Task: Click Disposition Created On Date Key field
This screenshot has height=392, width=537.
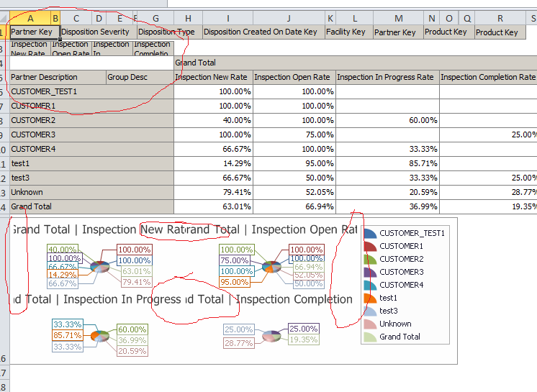Action: (x=263, y=32)
